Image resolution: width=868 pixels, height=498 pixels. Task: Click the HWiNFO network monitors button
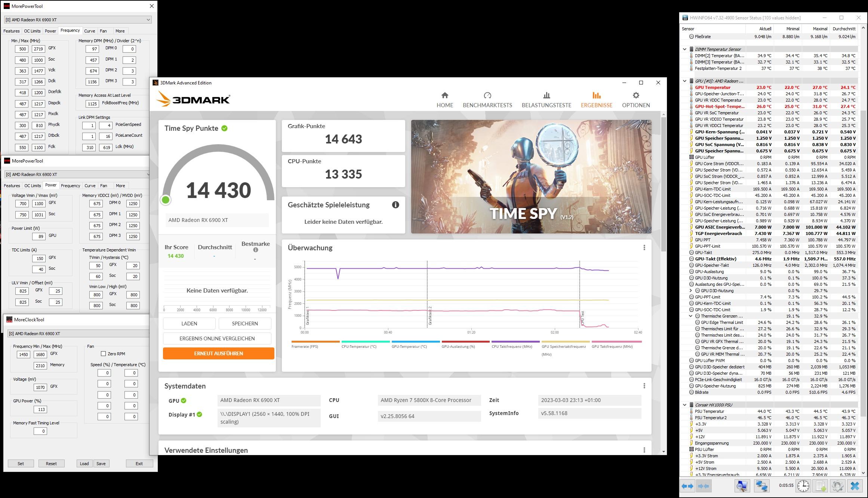pyautogui.click(x=761, y=486)
